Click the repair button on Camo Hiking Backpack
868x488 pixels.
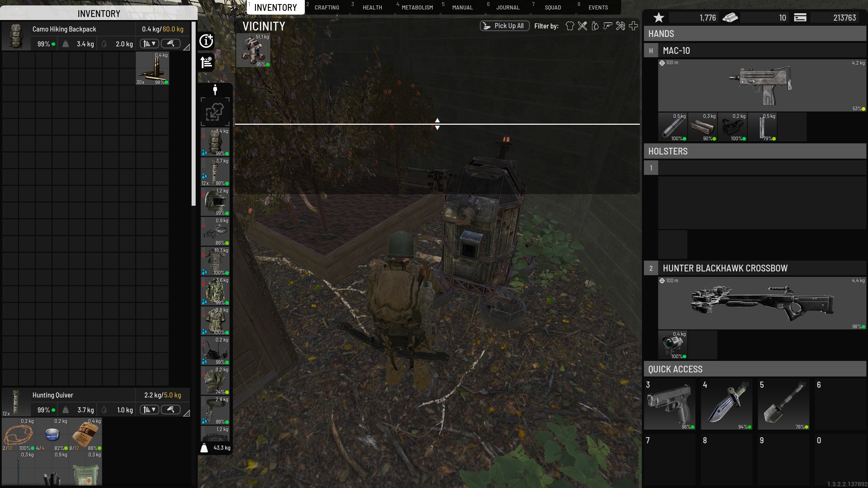point(171,44)
